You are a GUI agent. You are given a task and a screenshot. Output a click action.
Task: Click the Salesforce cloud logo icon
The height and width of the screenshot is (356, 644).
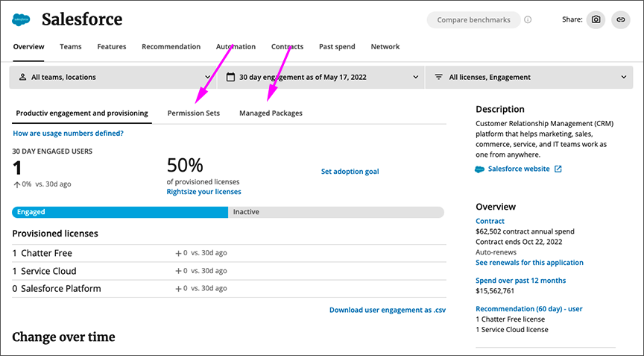21,19
